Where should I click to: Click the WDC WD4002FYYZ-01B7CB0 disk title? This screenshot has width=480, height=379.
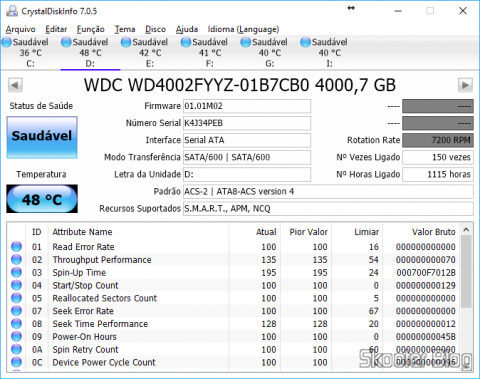[x=240, y=85]
